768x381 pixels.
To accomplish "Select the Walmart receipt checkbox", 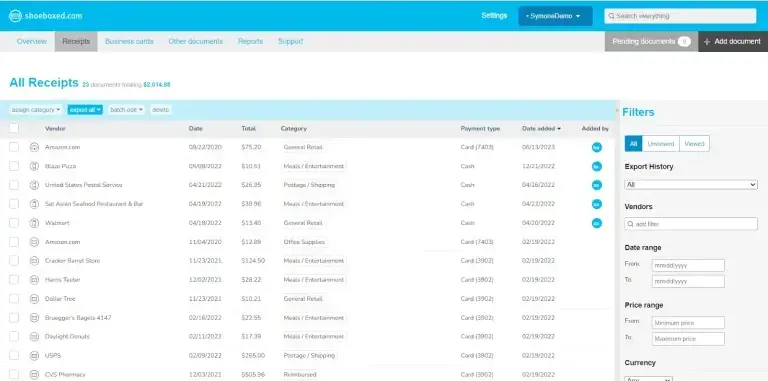I will point(14,223).
